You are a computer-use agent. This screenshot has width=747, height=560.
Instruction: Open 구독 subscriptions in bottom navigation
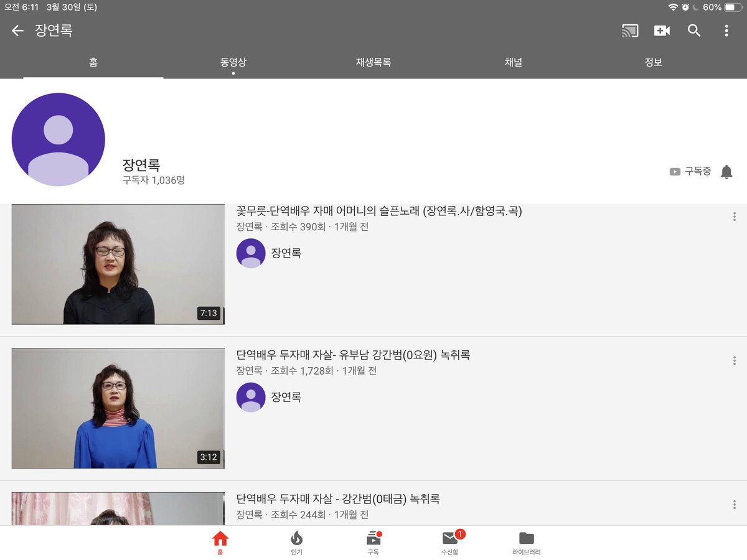pyautogui.click(x=373, y=543)
